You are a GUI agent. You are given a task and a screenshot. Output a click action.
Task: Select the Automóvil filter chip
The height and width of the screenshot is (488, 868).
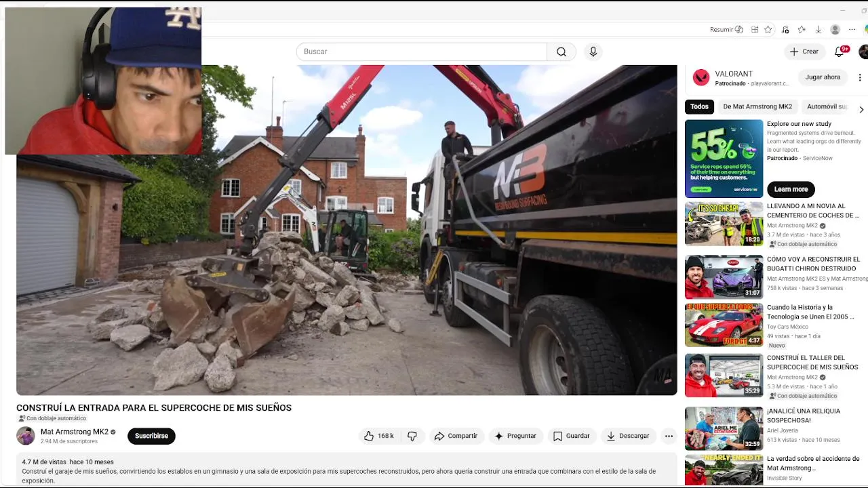827,106
